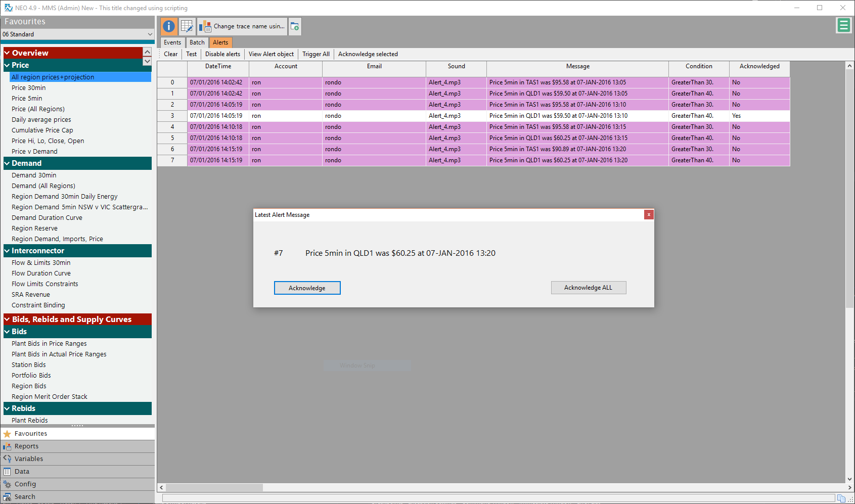
Task: Open the Search panel binoculars icon
Action: tap(7, 497)
